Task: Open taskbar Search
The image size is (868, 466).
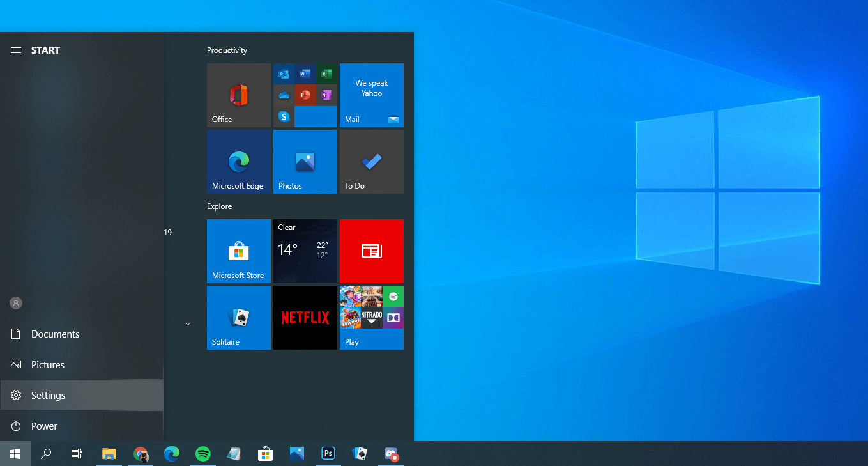Action: (x=46, y=454)
